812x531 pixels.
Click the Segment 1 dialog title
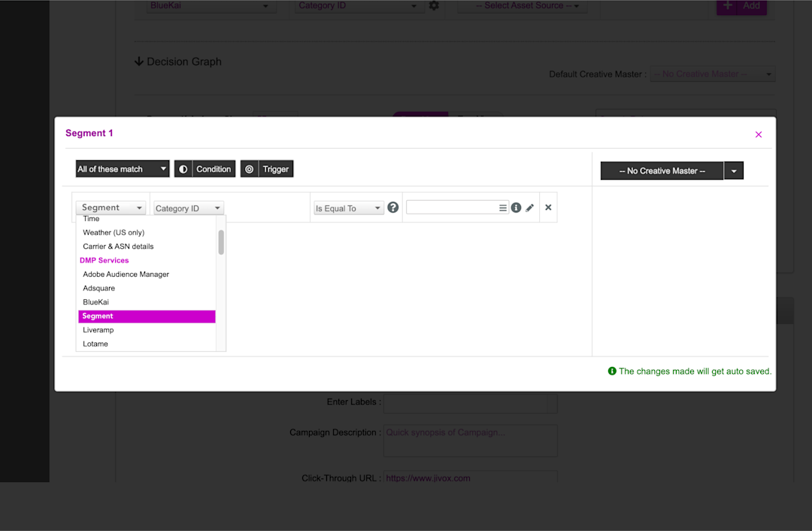[89, 134]
